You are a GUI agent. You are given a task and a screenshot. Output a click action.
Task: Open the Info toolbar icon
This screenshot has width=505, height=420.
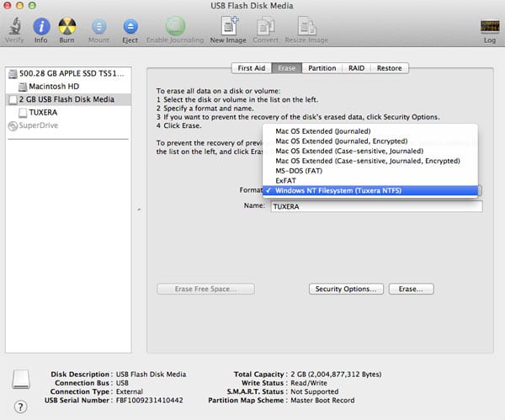pos(41,26)
